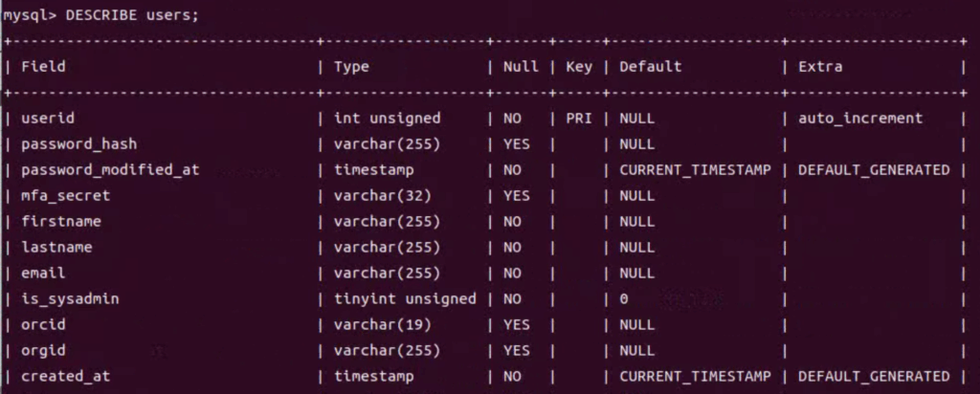Click 'varchar(19)' type for orcid

(383, 325)
